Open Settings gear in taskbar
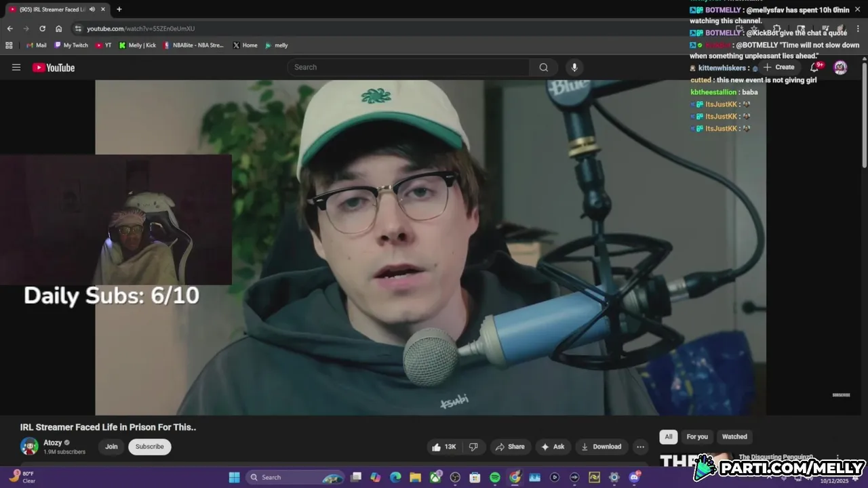The width and height of the screenshot is (868, 488). (614, 477)
